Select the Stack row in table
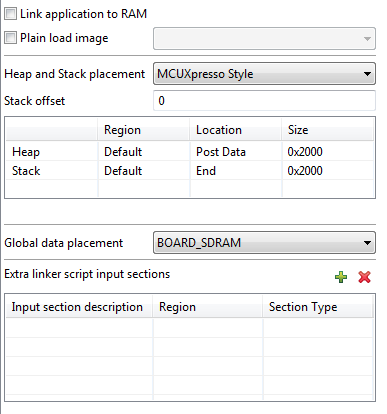Viewport: 387px width, 414px height. tap(190, 171)
